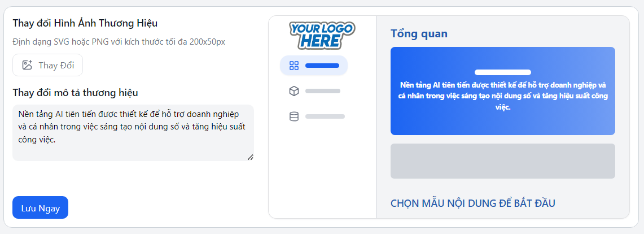The image size is (644, 234).
Task: Select the placeholder bar beside cube icon
Action: pyautogui.click(x=323, y=91)
